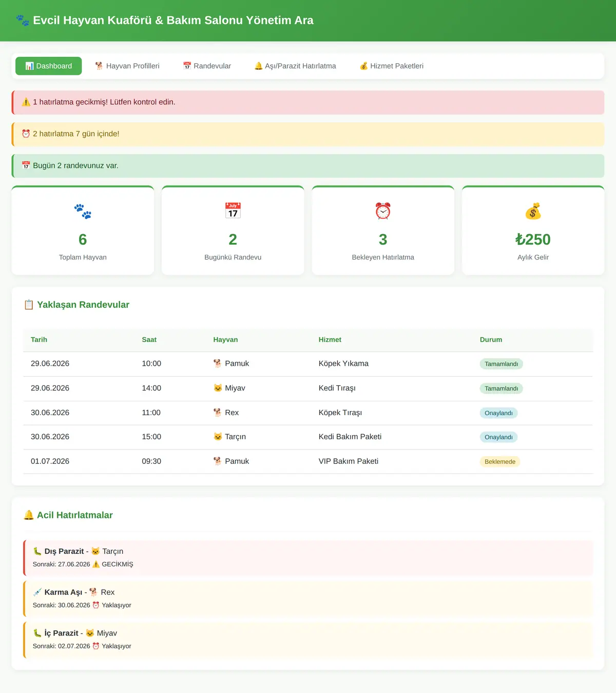The width and height of the screenshot is (616, 693).
Task: Select the Hizmet Paketleri tab
Action: (392, 66)
